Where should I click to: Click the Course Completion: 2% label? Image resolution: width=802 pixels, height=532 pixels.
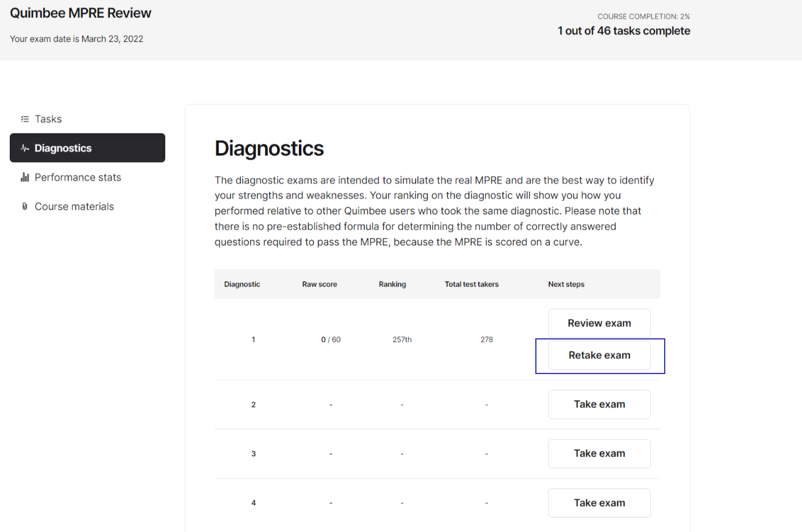pos(644,16)
